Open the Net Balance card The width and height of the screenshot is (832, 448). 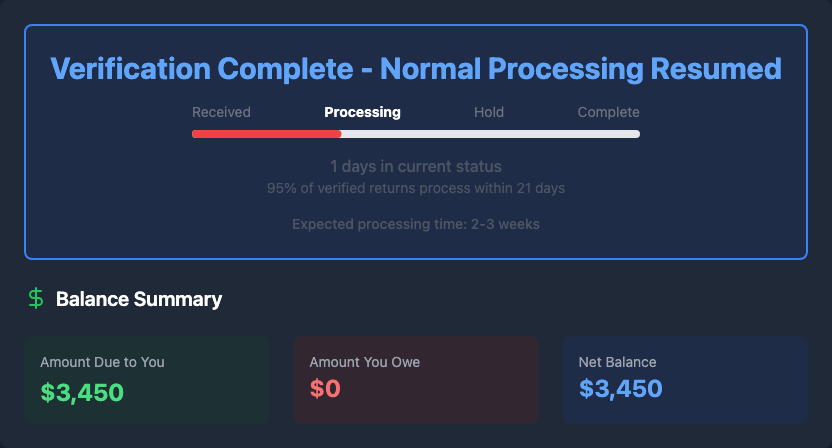click(685, 380)
